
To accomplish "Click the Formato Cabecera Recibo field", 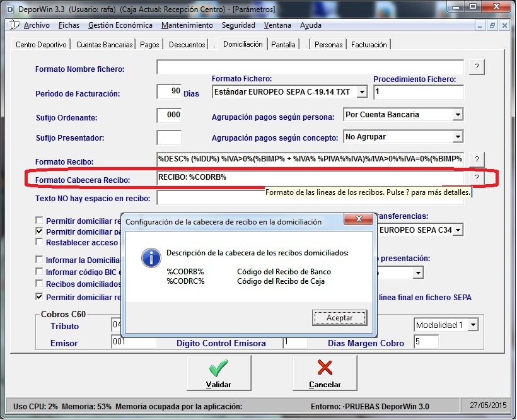I will point(310,178).
